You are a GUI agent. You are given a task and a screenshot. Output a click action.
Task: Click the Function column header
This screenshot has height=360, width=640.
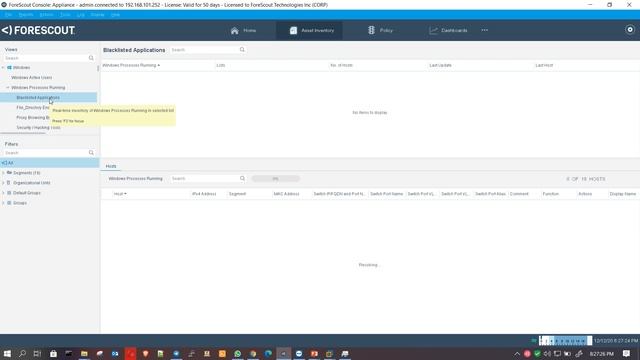pos(551,194)
